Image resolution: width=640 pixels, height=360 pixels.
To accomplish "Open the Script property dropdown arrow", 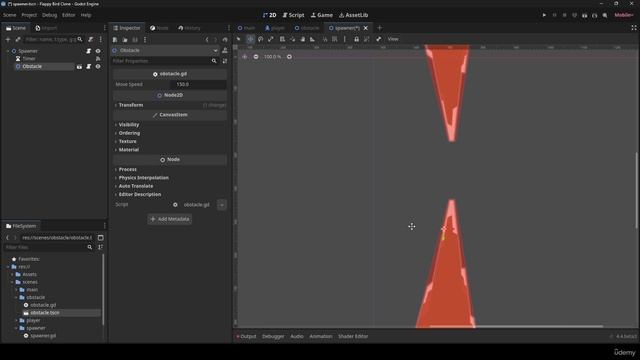I will (222, 205).
